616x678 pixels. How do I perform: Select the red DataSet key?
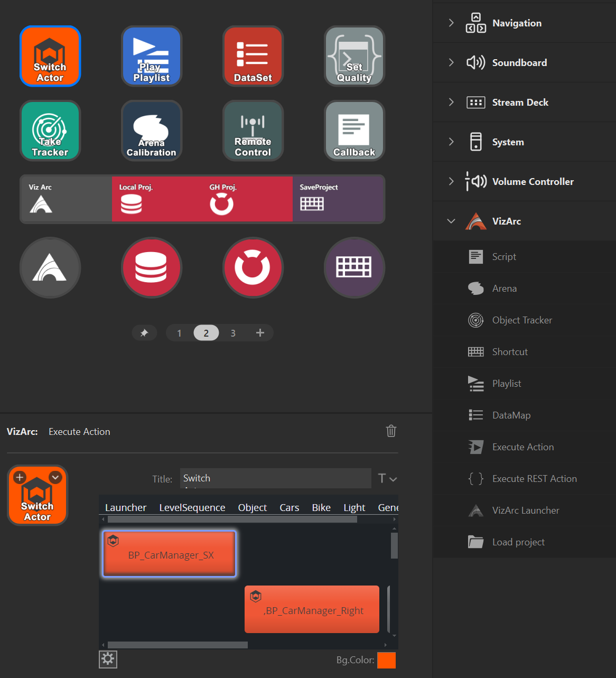click(x=253, y=56)
